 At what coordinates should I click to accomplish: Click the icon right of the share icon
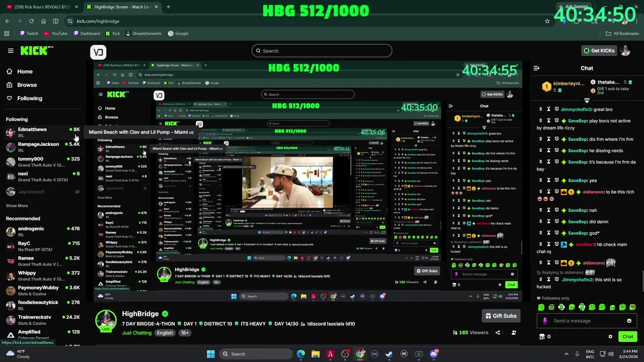point(514,332)
